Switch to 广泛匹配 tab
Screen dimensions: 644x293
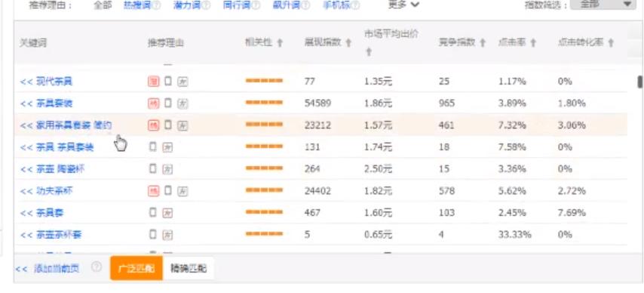click(x=136, y=268)
